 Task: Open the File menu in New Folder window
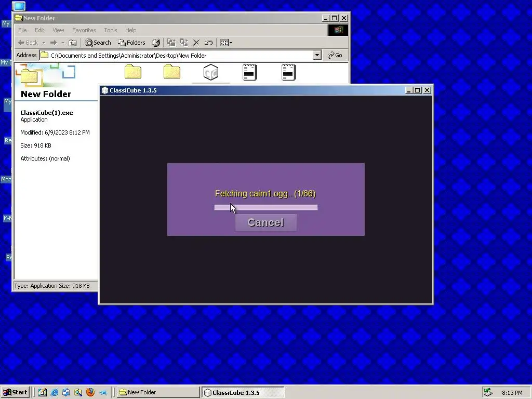tap(22, 30)
